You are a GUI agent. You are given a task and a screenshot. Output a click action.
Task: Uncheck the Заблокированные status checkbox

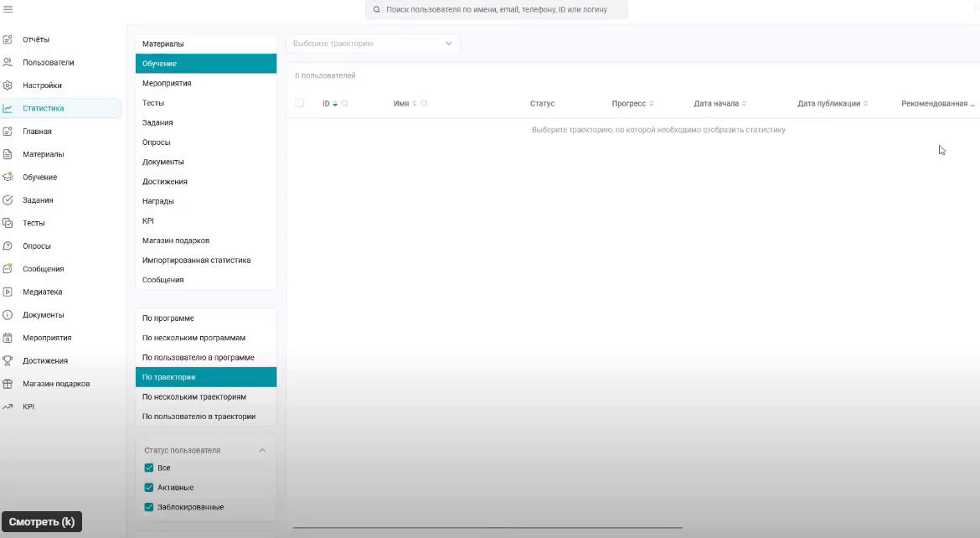click(x=149, y=507)
